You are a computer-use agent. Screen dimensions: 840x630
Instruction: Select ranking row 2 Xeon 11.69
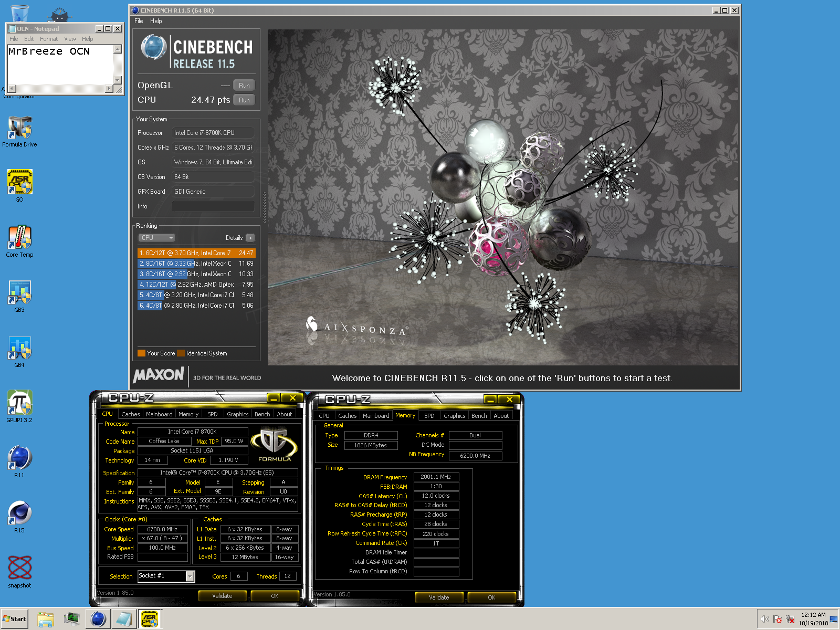(196, 264)
